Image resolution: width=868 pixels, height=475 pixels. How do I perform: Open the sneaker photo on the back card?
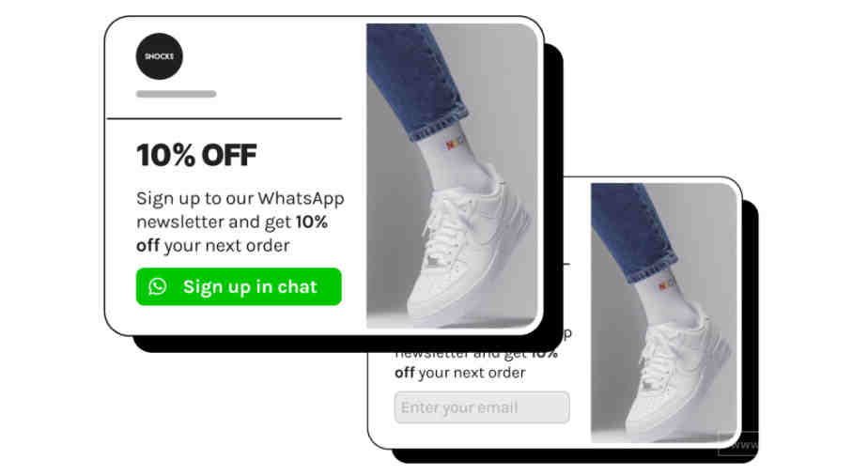[x=664, y=313]
